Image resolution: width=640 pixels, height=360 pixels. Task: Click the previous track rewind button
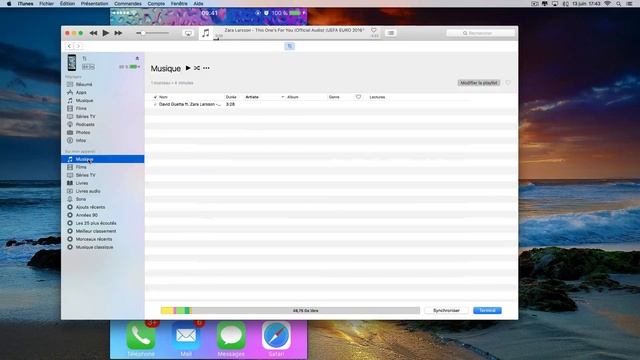(93, 33)
